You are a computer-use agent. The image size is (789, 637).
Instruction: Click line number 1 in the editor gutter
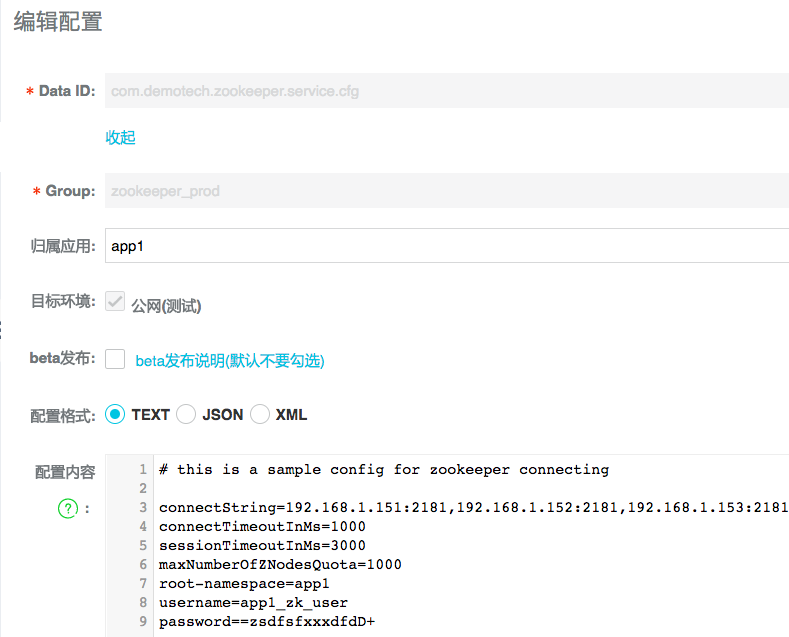143,469
